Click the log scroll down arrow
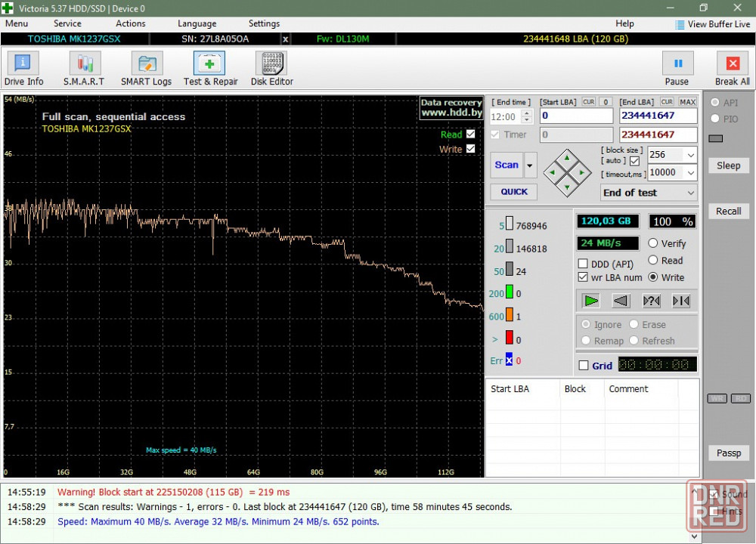 tap(694, 536)
